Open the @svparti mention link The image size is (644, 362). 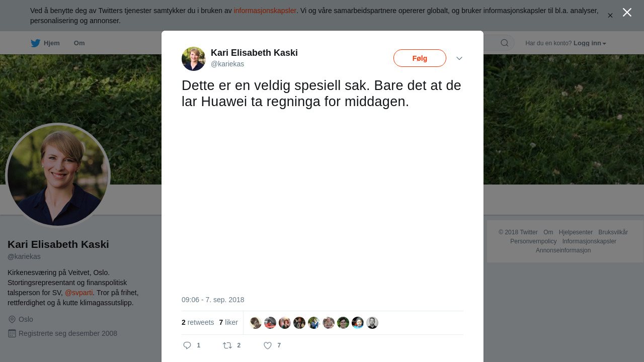79,293
